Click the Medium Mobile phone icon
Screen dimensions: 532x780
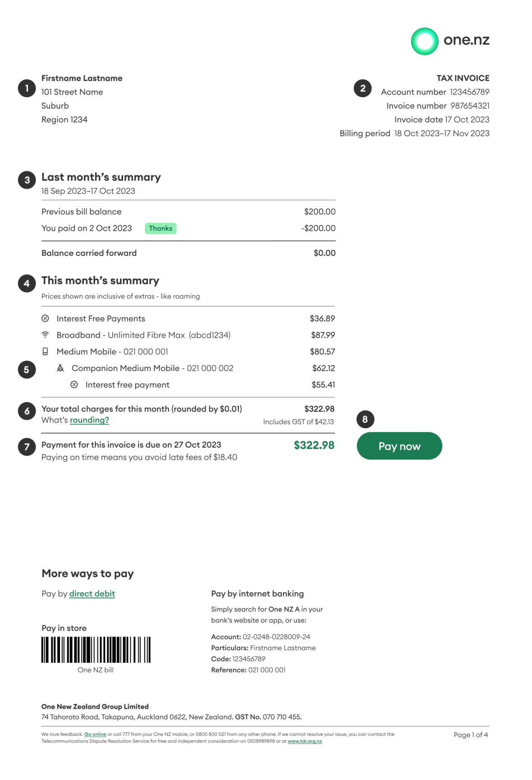pyautogui.click(x=45, y=352)
